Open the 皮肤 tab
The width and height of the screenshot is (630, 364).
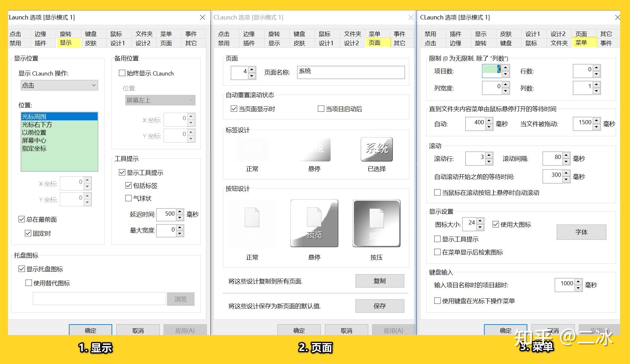click(x=92, y=43)
